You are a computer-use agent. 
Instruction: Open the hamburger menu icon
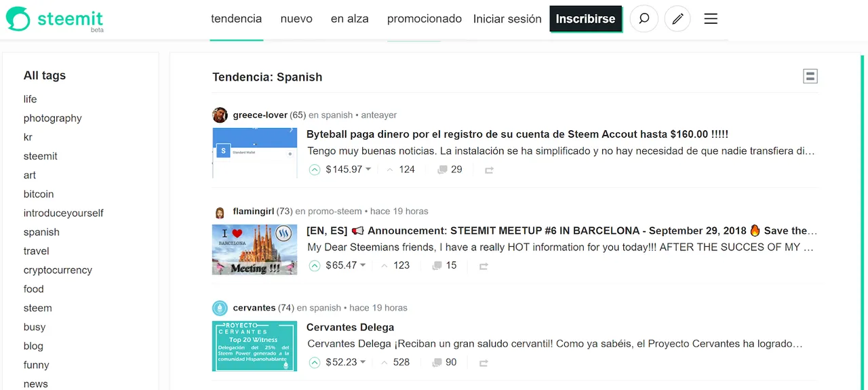point(711,19)
